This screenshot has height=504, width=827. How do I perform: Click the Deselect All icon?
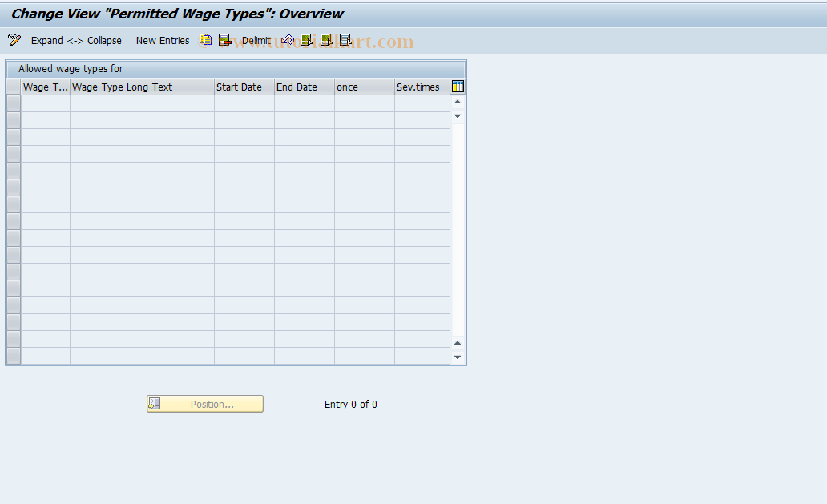tap(345, 40)
